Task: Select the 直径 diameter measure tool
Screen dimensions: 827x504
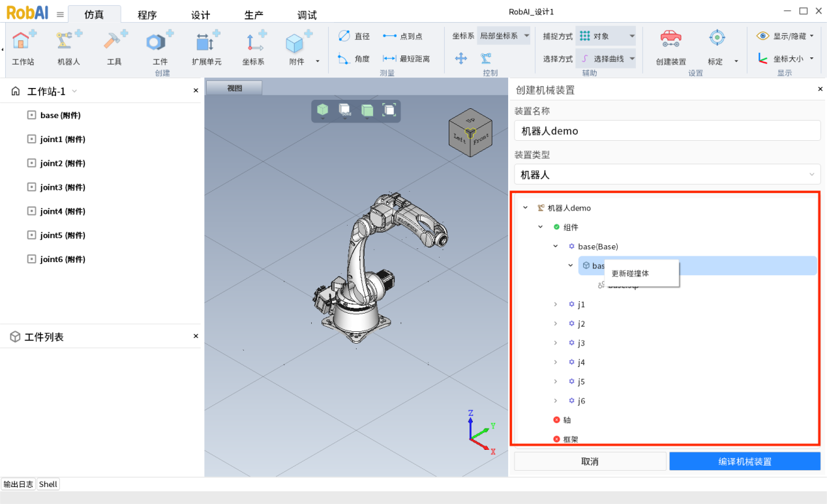Action: click(354, 37)
